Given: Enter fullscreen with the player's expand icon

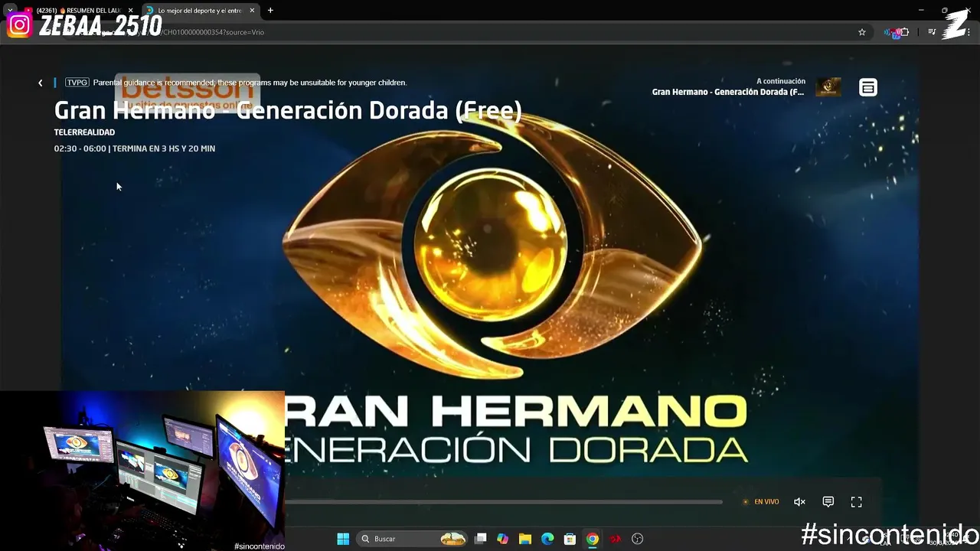Looking at the screenshot, I should pyautogui.click(x=856, y=502).
